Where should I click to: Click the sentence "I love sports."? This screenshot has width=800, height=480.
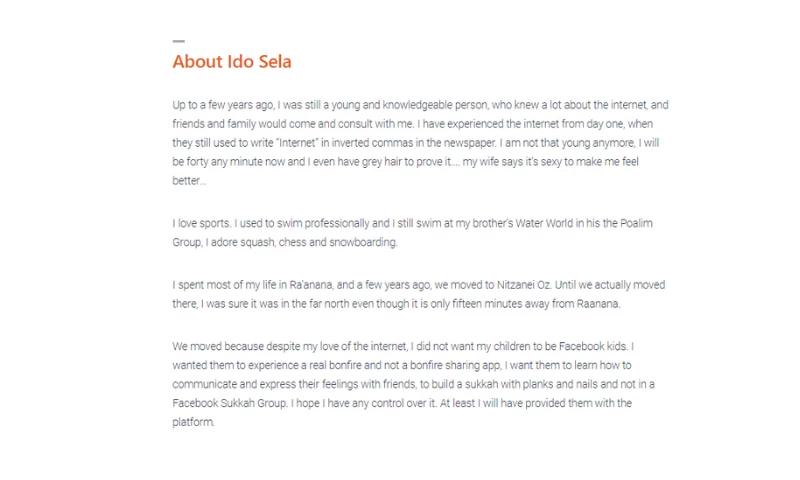click(x=203, y=223)
